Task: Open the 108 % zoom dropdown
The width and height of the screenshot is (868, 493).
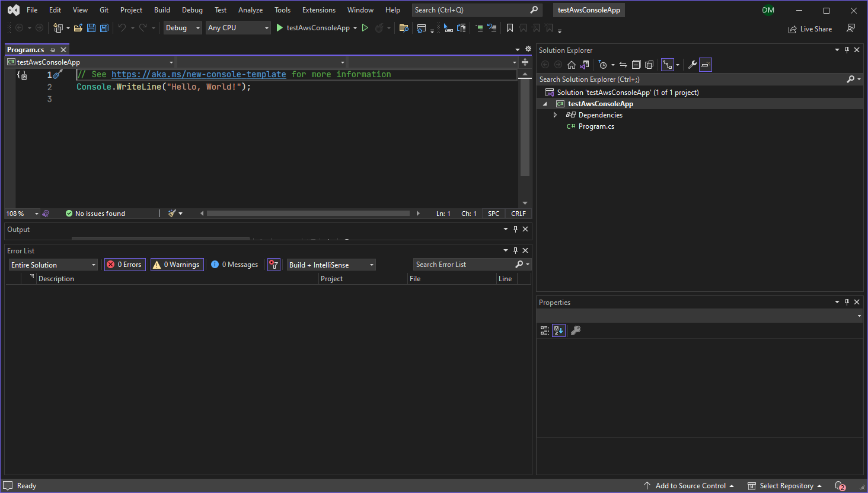Action: coord(22,213)
